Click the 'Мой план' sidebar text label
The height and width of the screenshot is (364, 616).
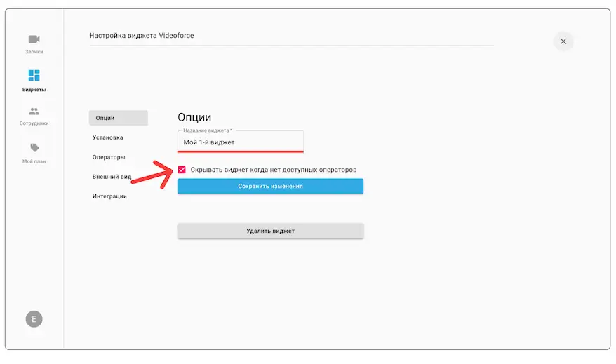34,161
